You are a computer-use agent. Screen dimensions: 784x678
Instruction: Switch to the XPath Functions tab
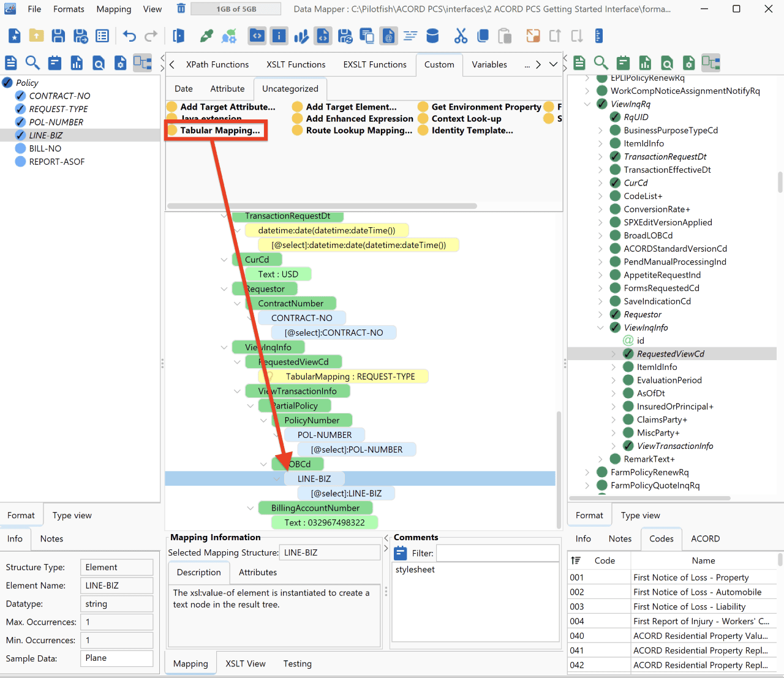(217, 64)
